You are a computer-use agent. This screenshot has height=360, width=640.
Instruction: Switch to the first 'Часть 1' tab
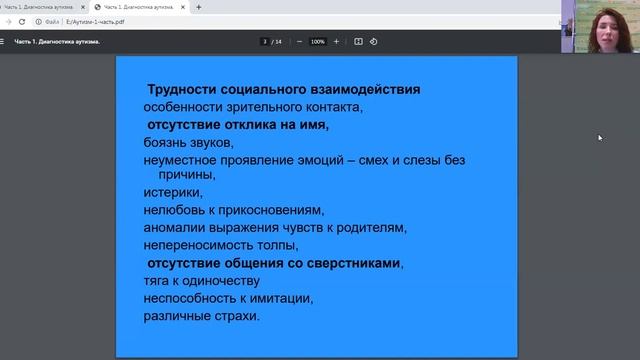click(40, 7)
